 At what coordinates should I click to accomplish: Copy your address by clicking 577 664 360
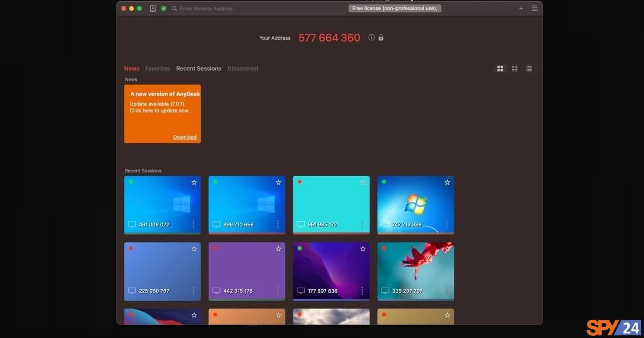(329, 38)
